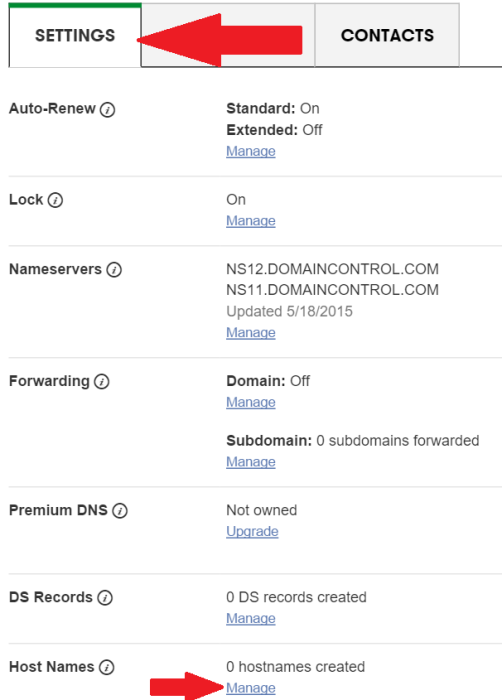Click the Premium DNS Upgrade link
The image size is (502, 700).
point(252,532)
